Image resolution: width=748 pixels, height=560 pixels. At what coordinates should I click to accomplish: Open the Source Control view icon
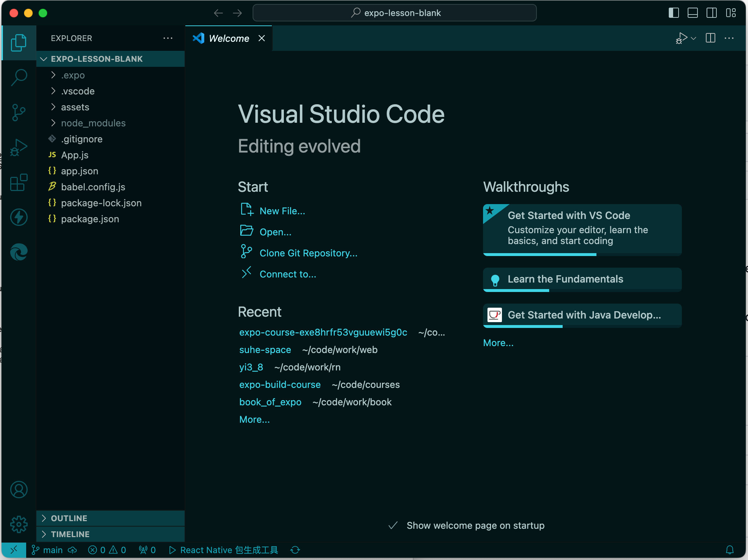coord(19,112)
